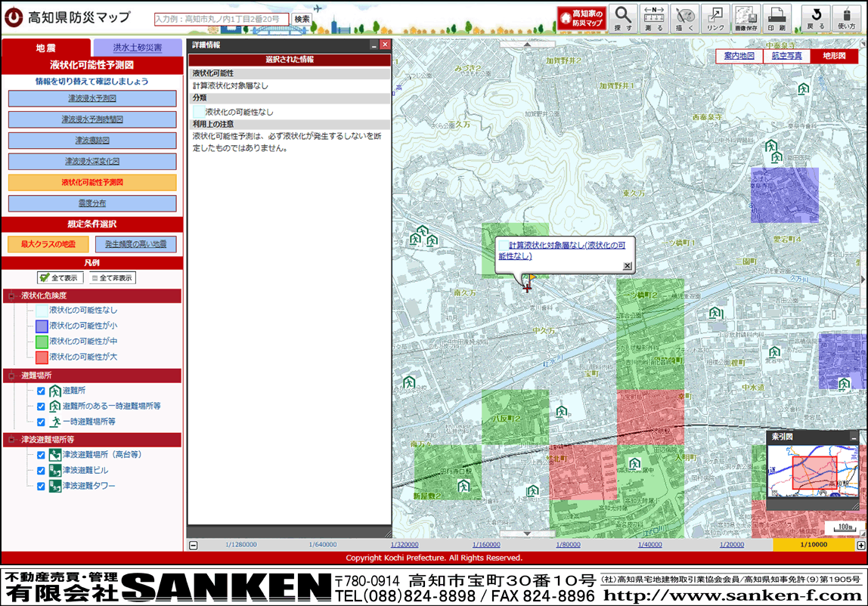Toggle the 津波避難ビル checkbox
The image size is (868, 606).
click(x=42, y=471)
